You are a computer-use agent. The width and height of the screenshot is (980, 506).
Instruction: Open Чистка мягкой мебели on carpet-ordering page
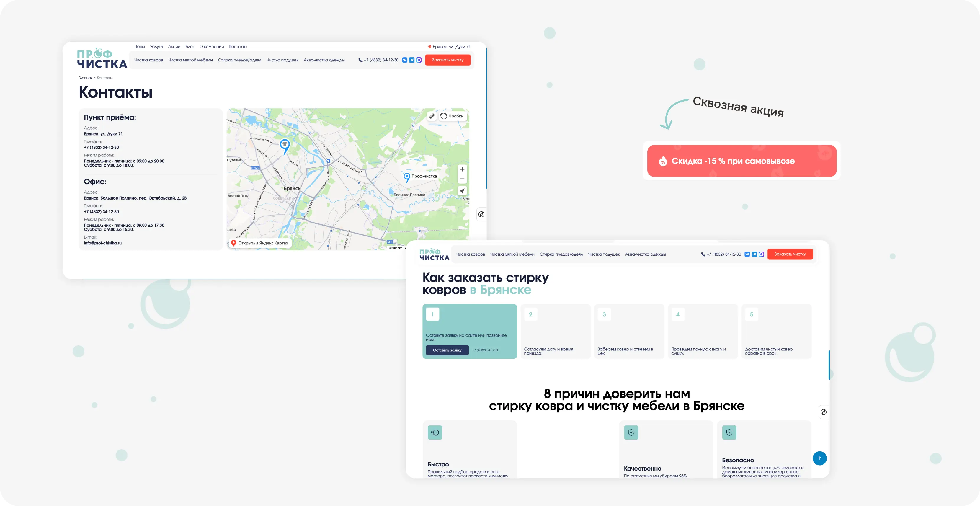(512, 254)
